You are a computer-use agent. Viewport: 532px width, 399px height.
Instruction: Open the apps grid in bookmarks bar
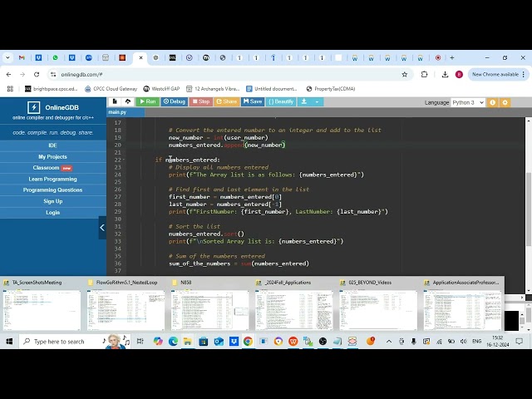(x=10, y=89)
